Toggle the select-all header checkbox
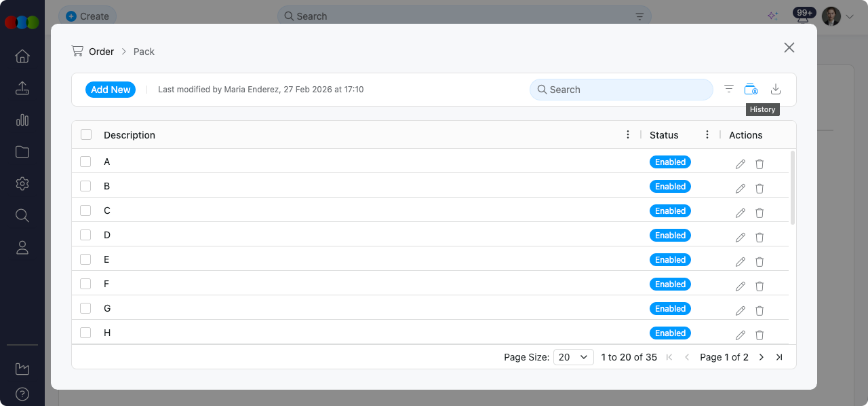The image size is (868, 406). (86, 134)
